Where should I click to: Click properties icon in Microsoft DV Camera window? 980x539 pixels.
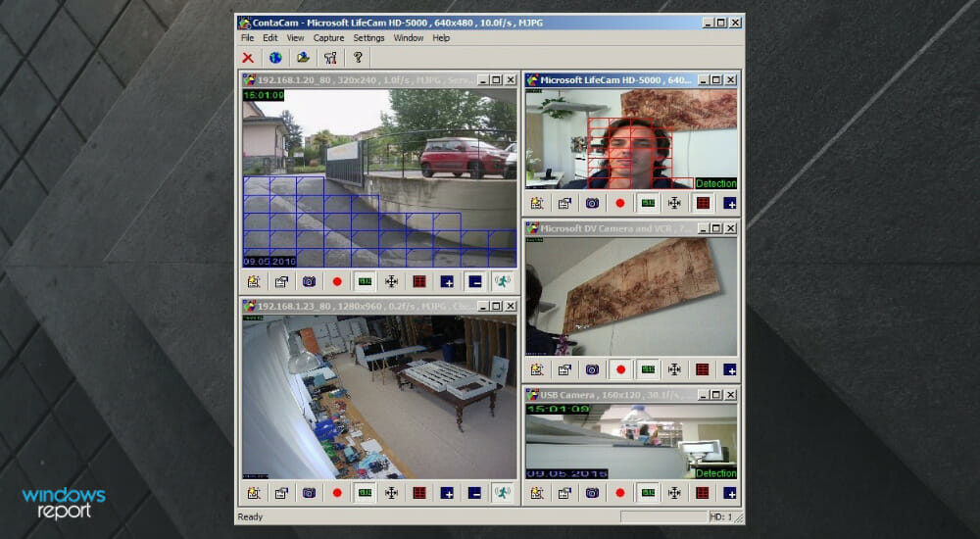point(564,369)
